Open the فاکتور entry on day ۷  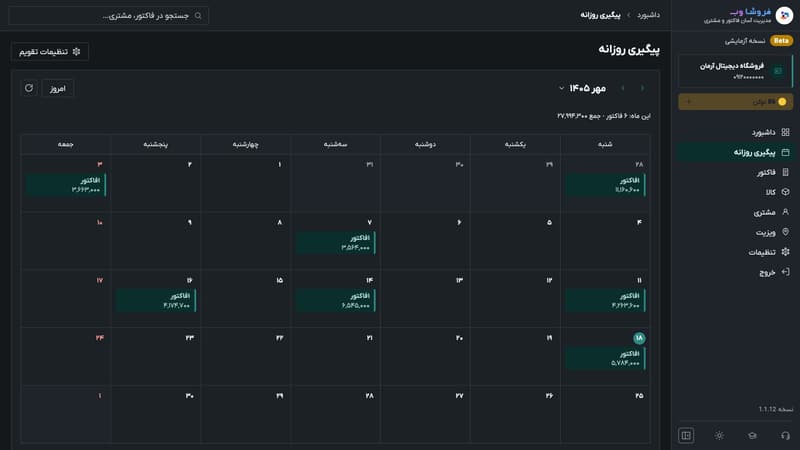[336, 242]
